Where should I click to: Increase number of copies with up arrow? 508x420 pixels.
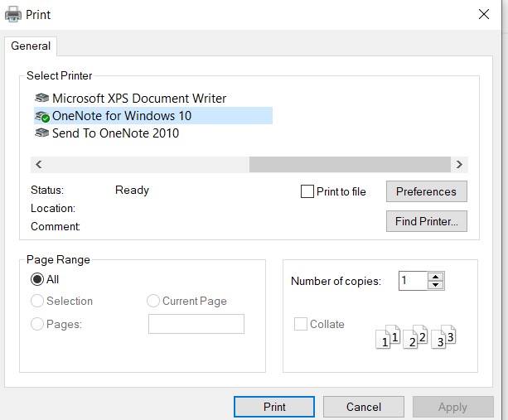(x=436, y=276)
